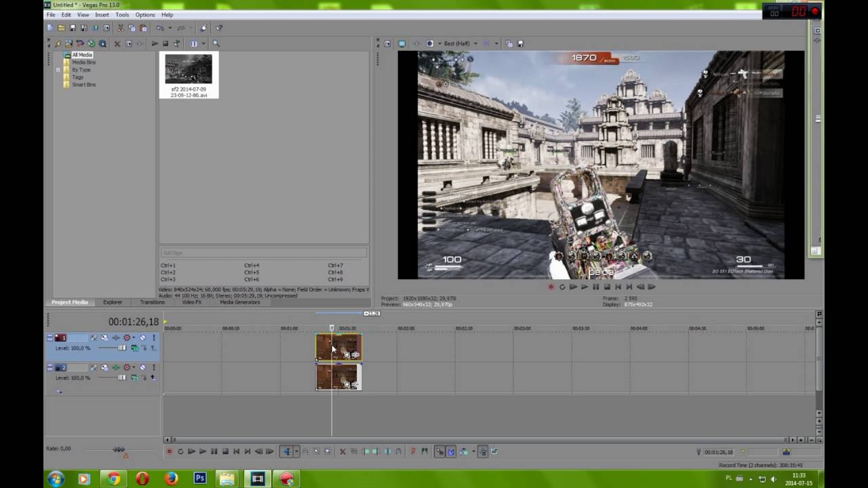Screen dimensions: 868x488
Task: Minimize track 1 using its header button
Action: coord(50,338)
